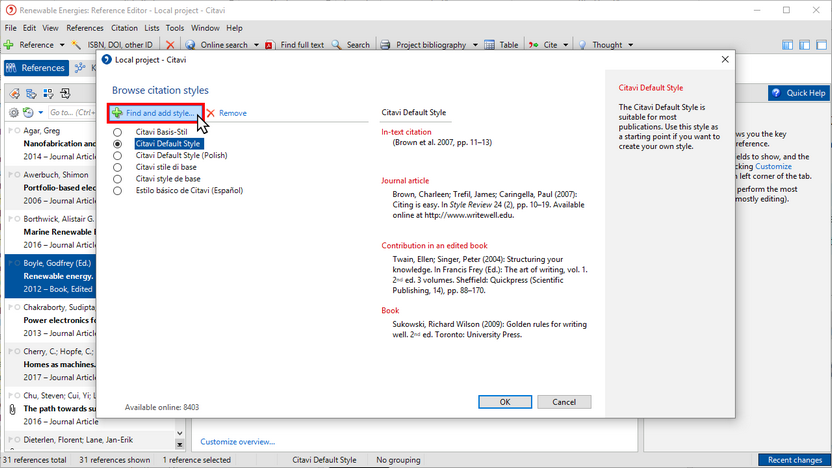The width and height of the screenshot is (832, 468).
Task: Click the Remove link in the dialog
Action: 232,113
